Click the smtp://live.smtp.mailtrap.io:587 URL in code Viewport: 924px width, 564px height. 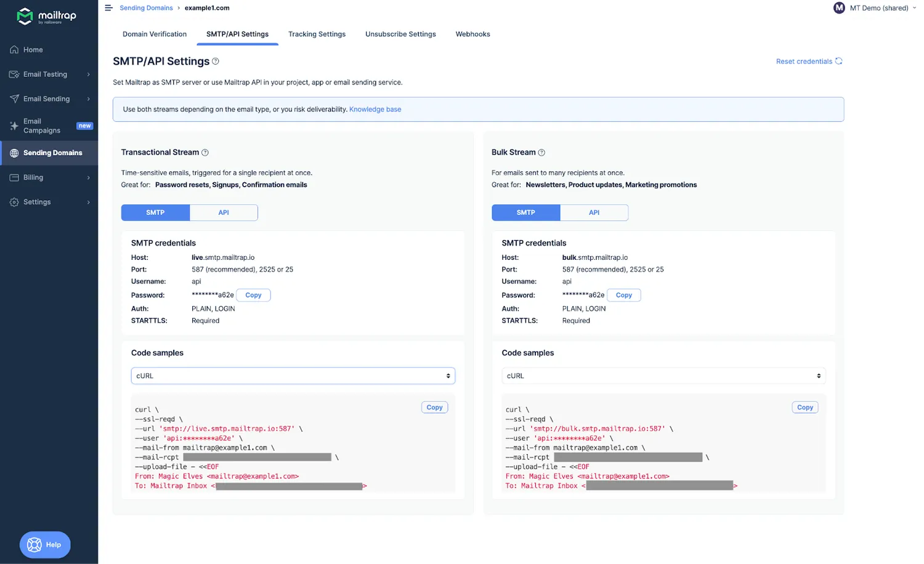pyautogui.click(x=229, y=429)
